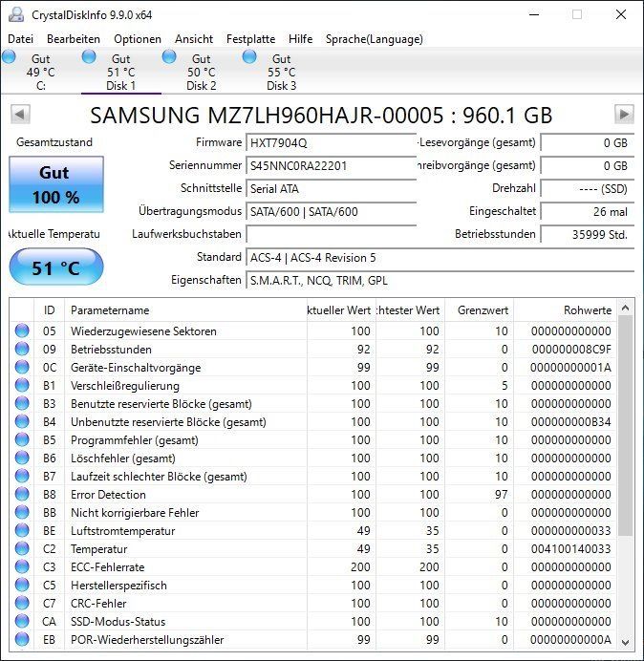The height and width of the screenshot is (661, 644).
Task: Click status orb for POR-Wiederherstellungszähler row
Action: click(22, 639)
